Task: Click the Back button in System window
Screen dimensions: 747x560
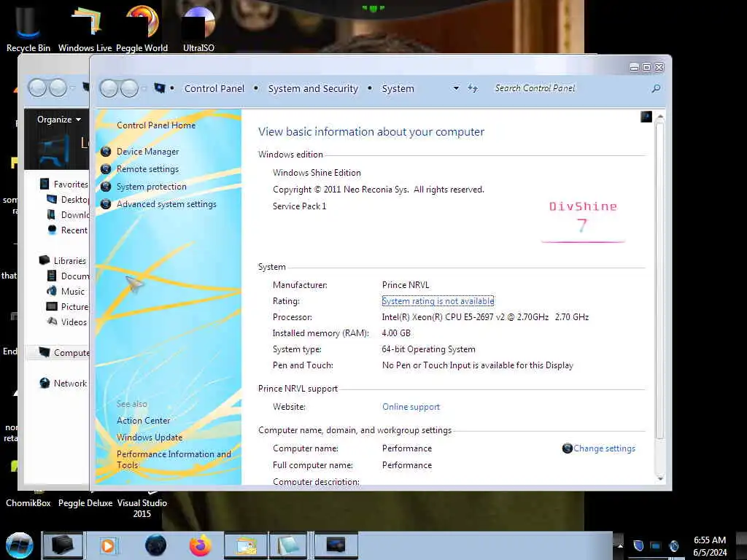Action: (109, 88)
